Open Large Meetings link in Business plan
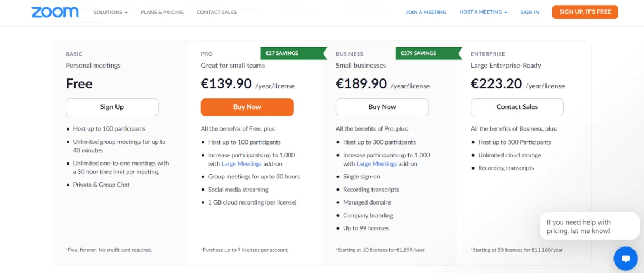 (x=376, y=164)
